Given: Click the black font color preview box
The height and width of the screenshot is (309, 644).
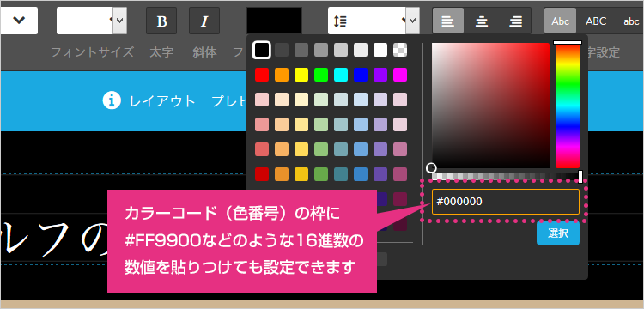Looking at the screenshot, I should coord(274,21).
